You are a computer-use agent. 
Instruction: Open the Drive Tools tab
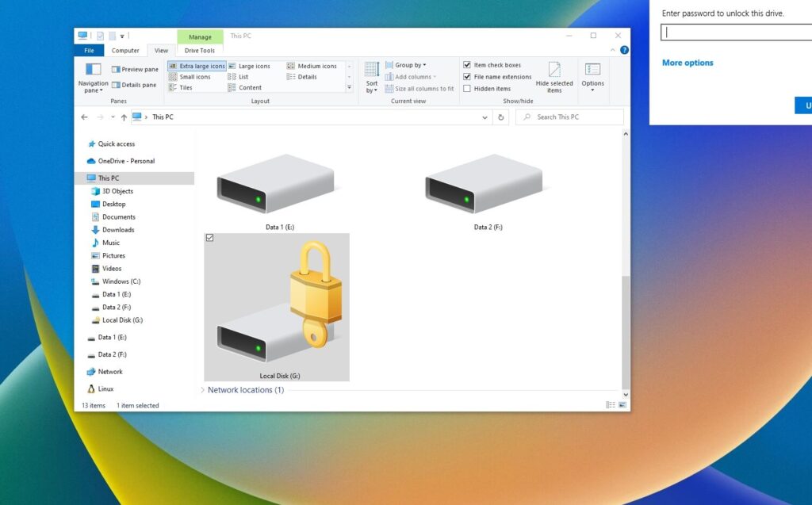click(x=199, y=51)
